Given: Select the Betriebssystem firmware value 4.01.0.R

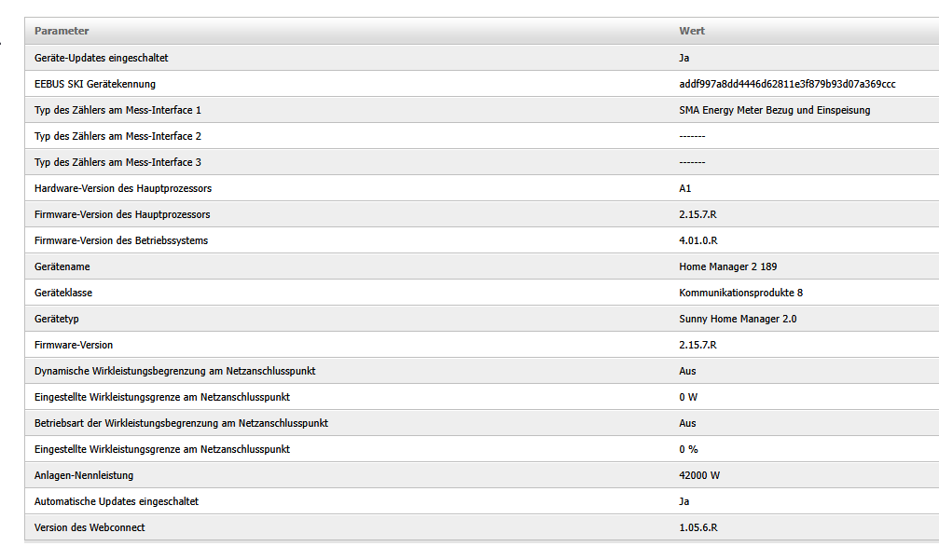Looking at the screenshot, I should 697,240.
